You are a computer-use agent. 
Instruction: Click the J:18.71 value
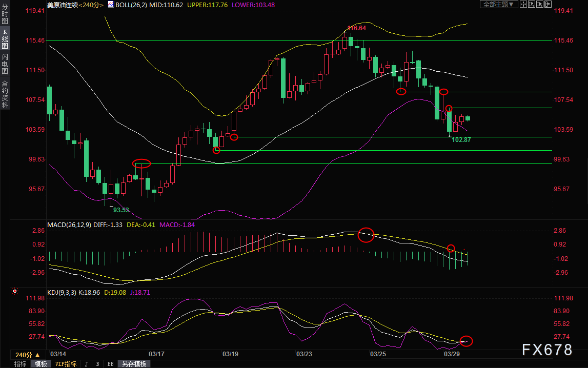[x=140, y=292]
